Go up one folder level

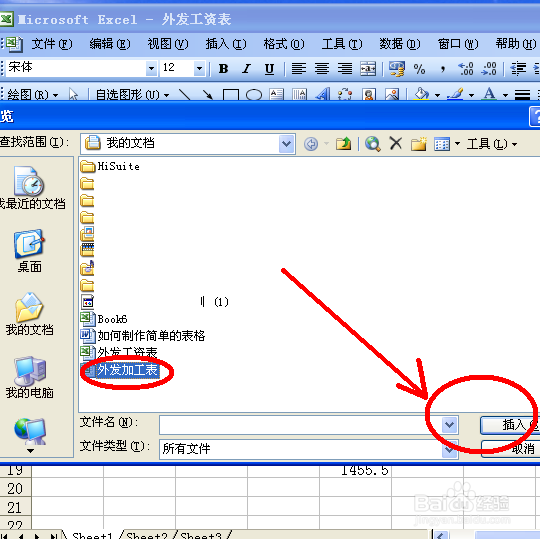point(343,144)
